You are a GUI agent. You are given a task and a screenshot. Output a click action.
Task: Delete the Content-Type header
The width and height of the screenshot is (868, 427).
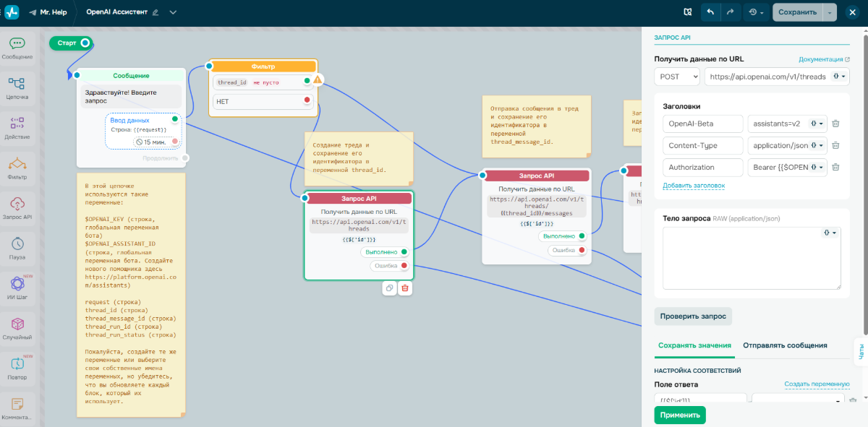(x=835, y=146)
